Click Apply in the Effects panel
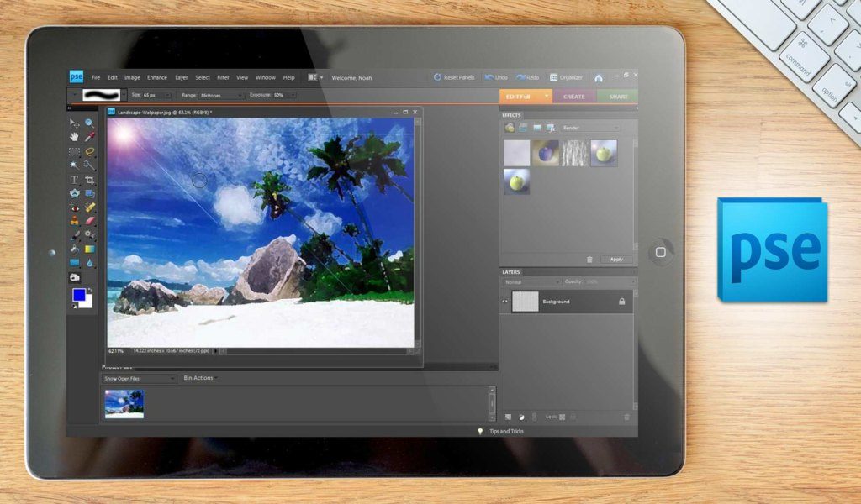Screen dimensions: 861x504 [x=616, y=260]
